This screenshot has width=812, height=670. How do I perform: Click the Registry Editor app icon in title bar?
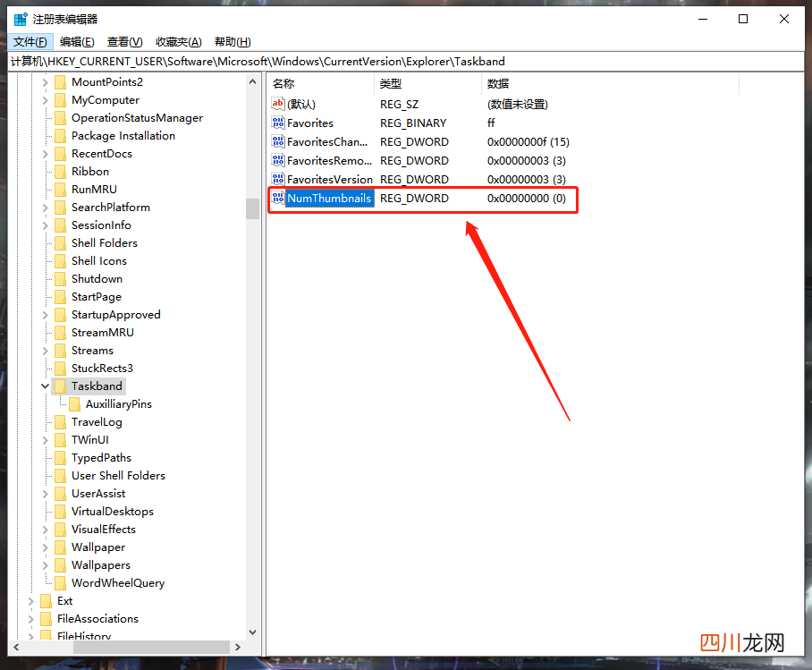pos(21,20)
